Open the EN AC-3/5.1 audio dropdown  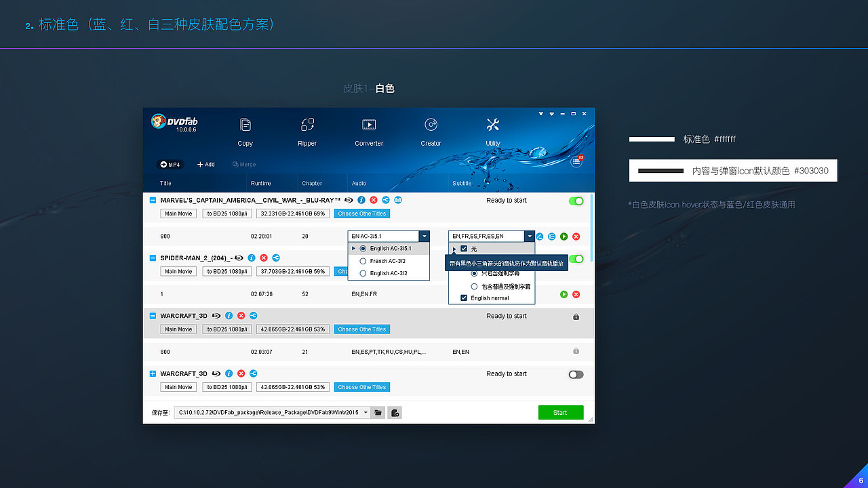click(x=424, y=236)
